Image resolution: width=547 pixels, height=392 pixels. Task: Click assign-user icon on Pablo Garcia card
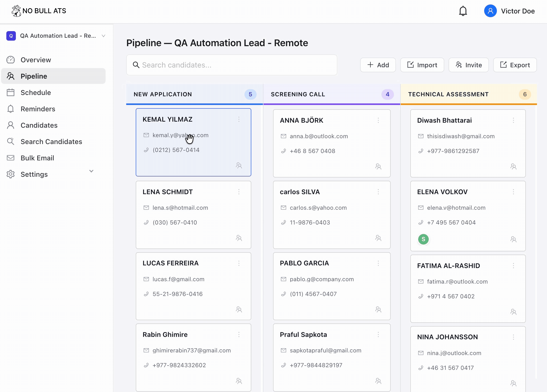(x=378, y=309)
